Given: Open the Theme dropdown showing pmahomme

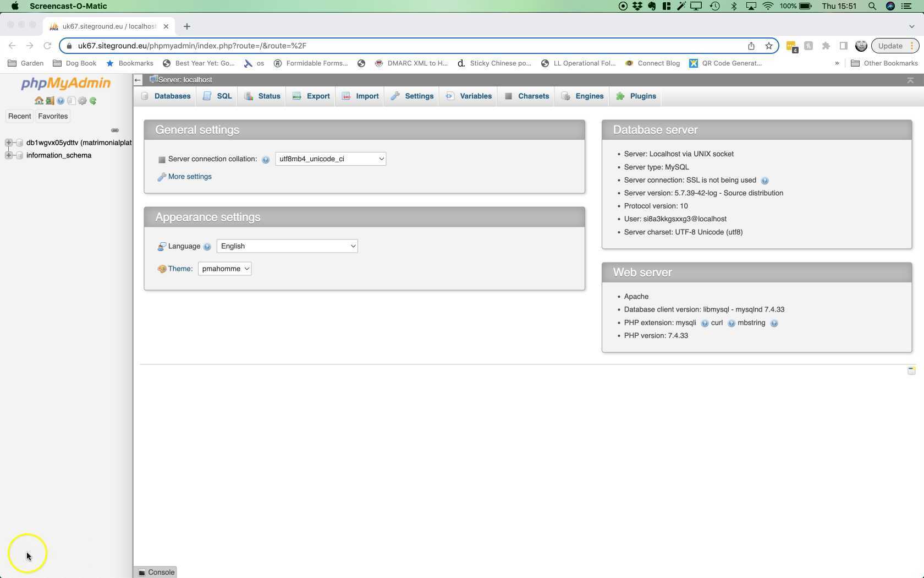Looking at the screenshot, I should pyautogui.click(x=224, y=269).
